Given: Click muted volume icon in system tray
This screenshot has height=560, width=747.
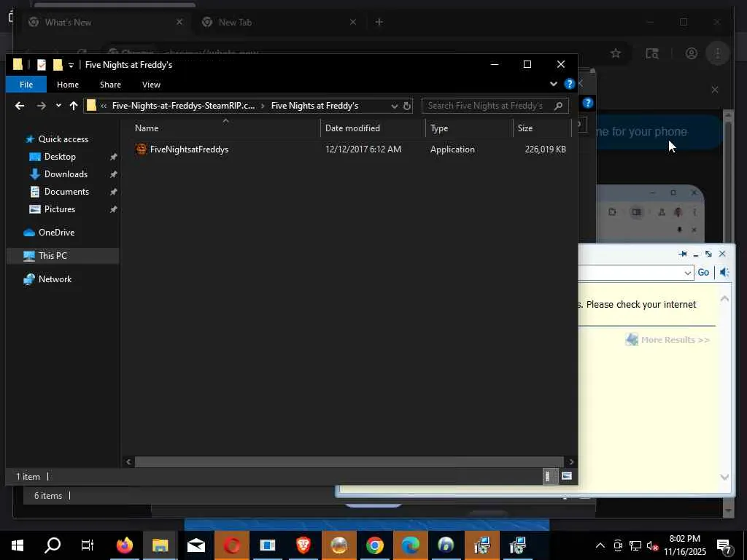Looking at the screenshot, I should (x=653, y=545).
